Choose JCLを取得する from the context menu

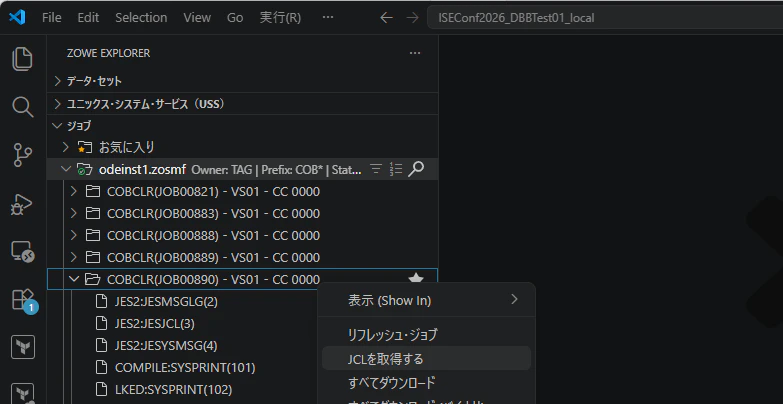[x=426, y=359]
